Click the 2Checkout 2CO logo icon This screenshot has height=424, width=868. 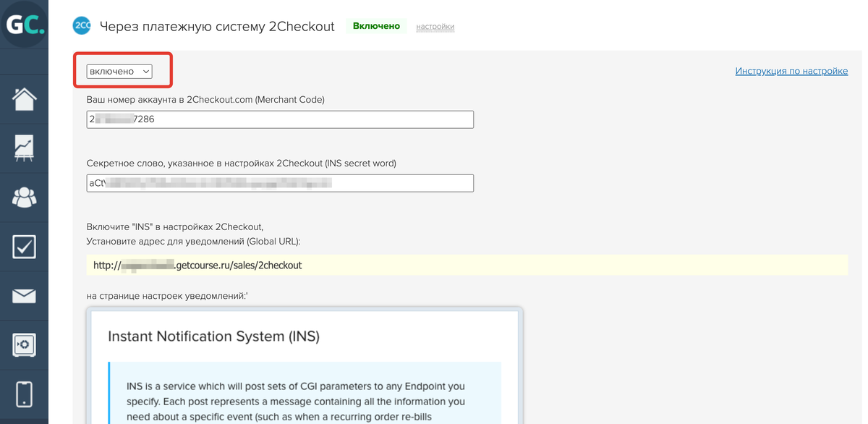click(82, 26)
